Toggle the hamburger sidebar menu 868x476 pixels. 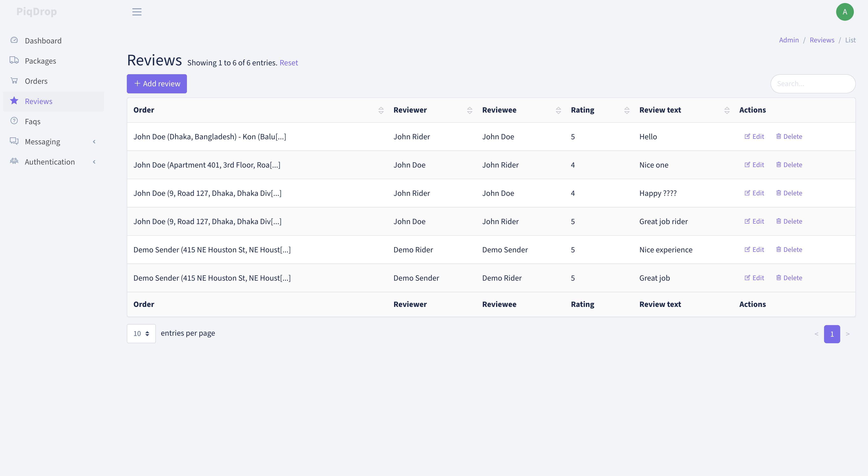click(x=137, y=12)
